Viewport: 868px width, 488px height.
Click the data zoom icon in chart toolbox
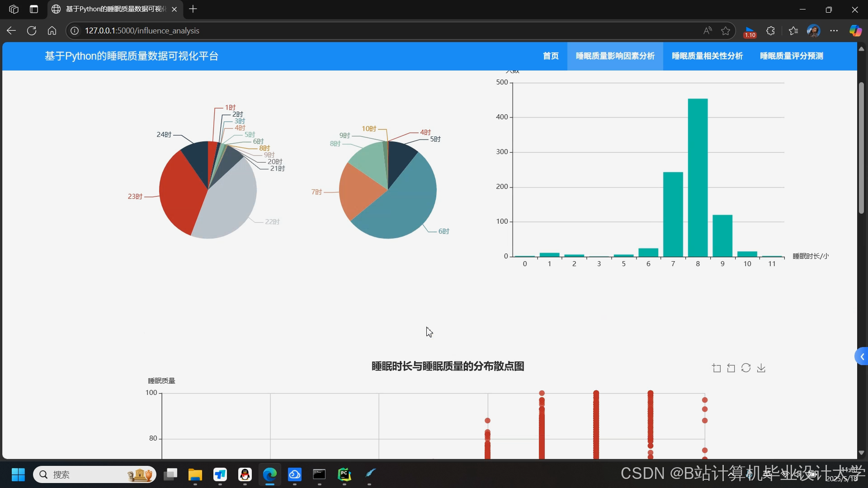tap(717, 368)
